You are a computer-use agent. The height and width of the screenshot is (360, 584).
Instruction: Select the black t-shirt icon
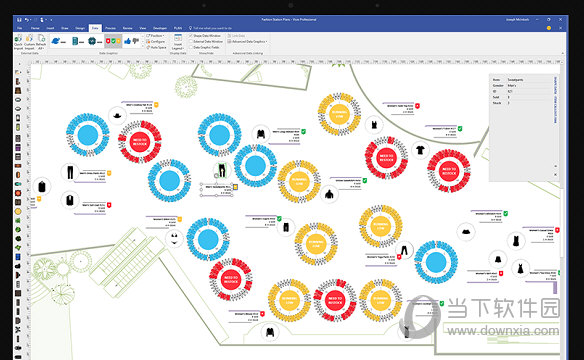point(420,150)
